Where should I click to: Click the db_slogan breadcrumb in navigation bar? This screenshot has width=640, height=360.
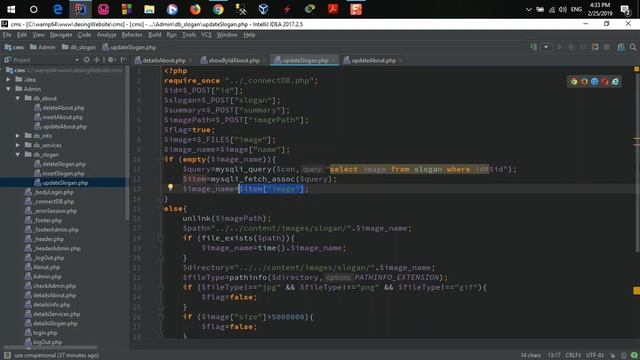click(x=79, y=47)
